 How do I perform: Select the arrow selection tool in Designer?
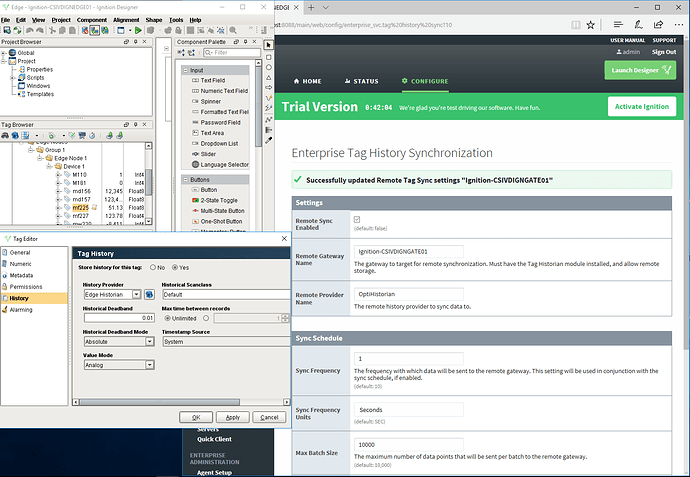(268, 45)
